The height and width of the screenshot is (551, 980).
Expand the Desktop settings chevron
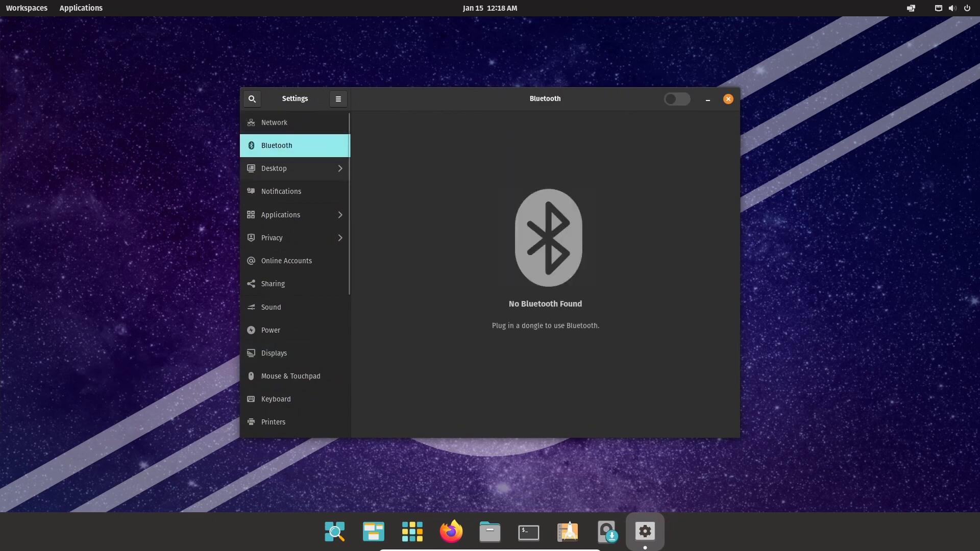[x=340, y=168]
